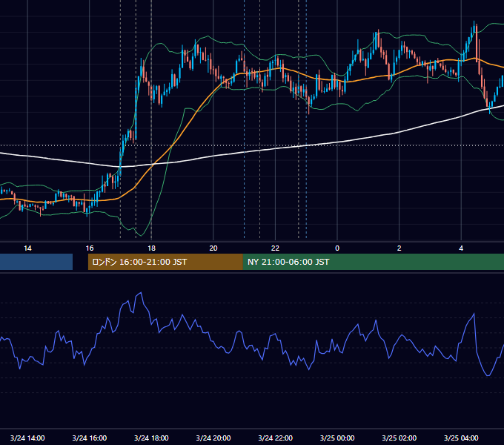Click the 0 hour label on price chart axis
Viewport: 504px width, 445px height.
337,248
